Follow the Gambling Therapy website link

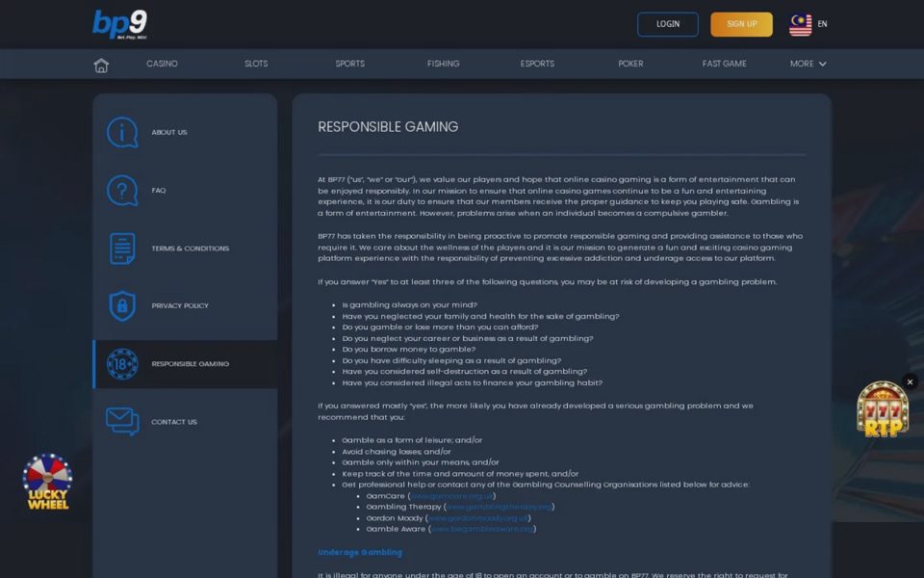point(499,507)
